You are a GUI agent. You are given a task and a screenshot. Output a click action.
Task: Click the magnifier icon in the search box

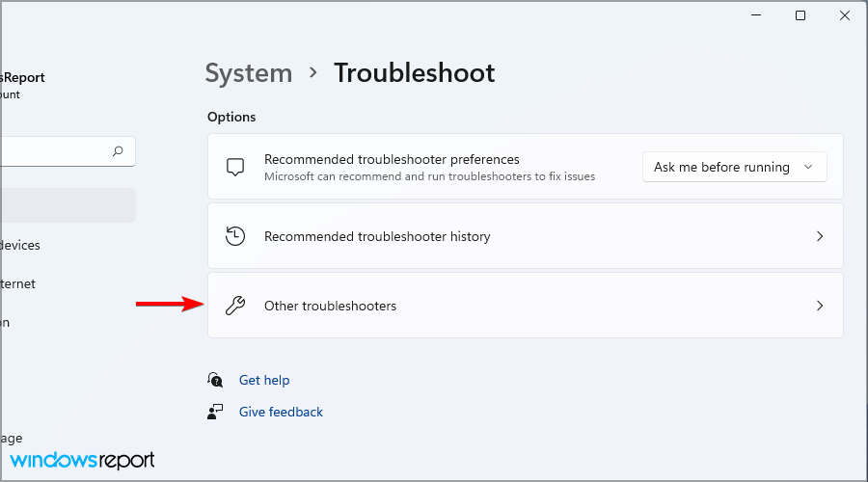118,151
